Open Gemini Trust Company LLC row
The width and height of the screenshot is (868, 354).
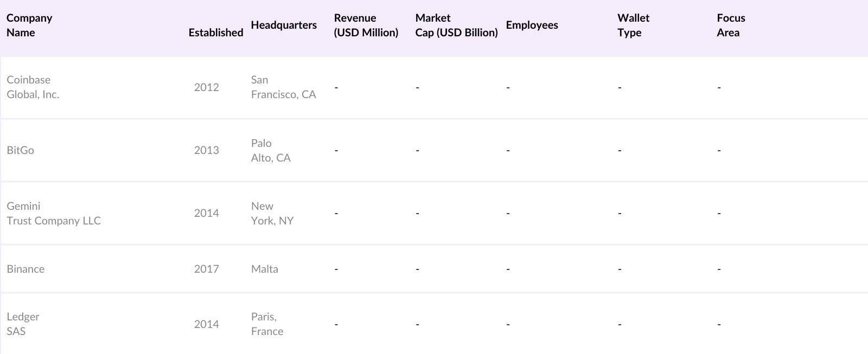point(54,213)
